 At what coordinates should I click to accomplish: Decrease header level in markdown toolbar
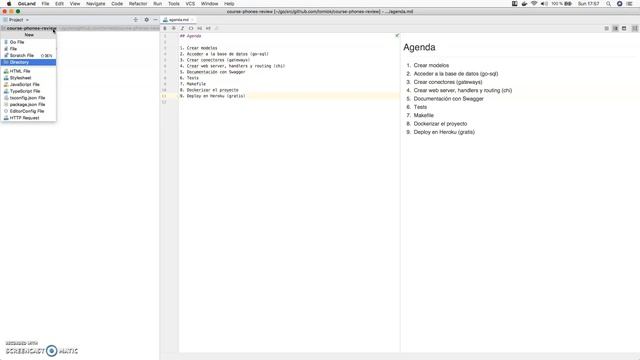[x=200, y=29]
